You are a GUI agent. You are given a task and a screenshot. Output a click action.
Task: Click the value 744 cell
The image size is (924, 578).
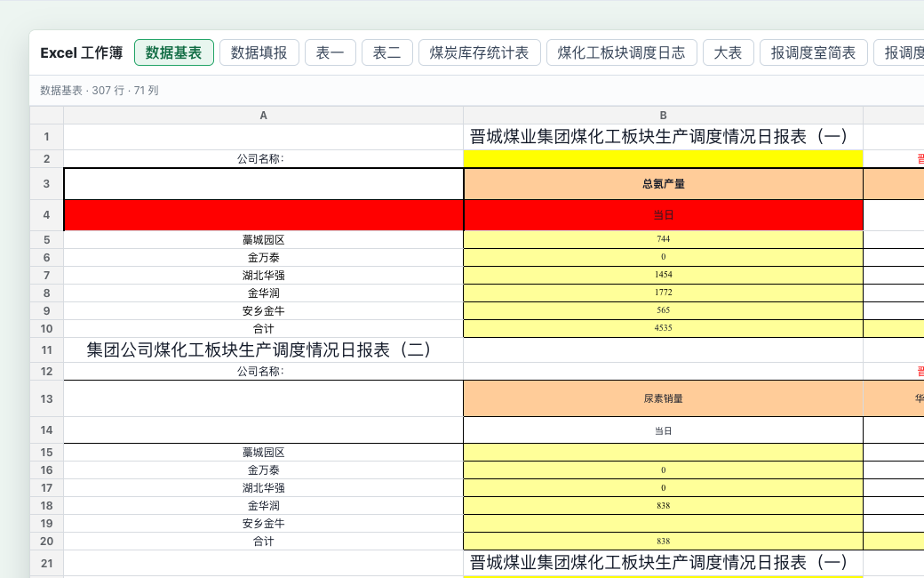pyautogui.click(x=663, y=239)
